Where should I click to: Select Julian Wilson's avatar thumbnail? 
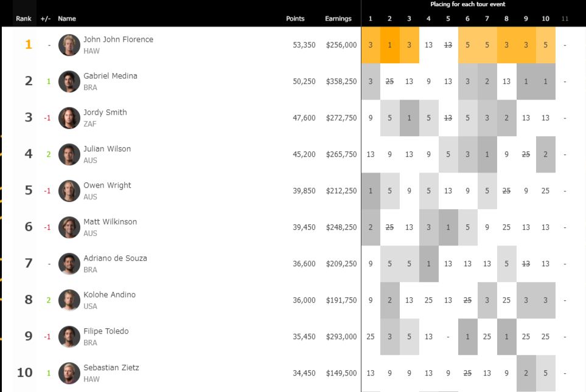(69, 154)
